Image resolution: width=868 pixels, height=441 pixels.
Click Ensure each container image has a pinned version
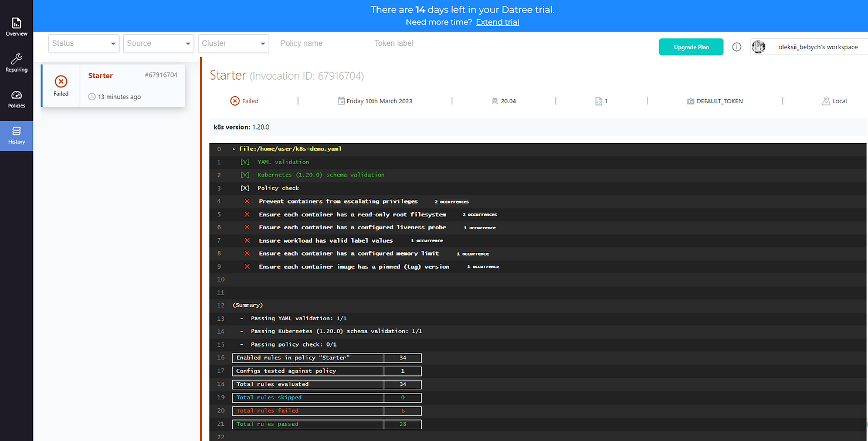354,266
